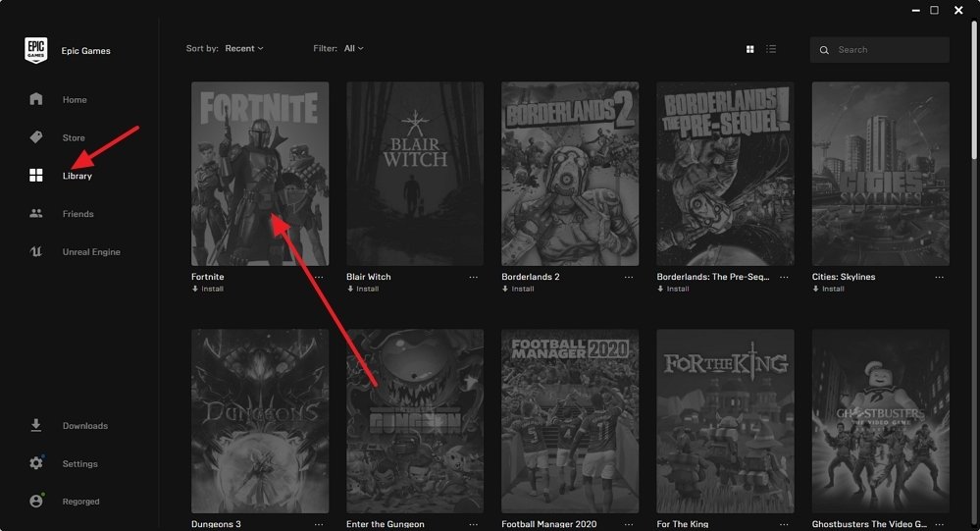Click the Blair Witch title text
This screenshot has height=531, width=980.
(x=369, y=277)
